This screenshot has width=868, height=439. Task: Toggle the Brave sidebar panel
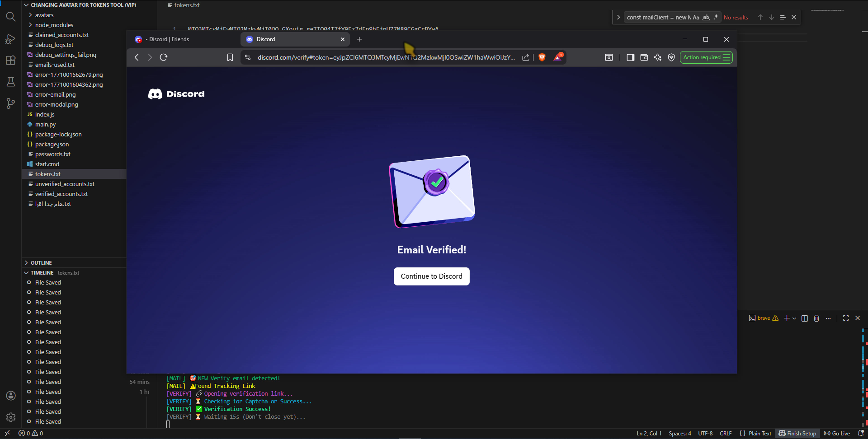point(631,57)
